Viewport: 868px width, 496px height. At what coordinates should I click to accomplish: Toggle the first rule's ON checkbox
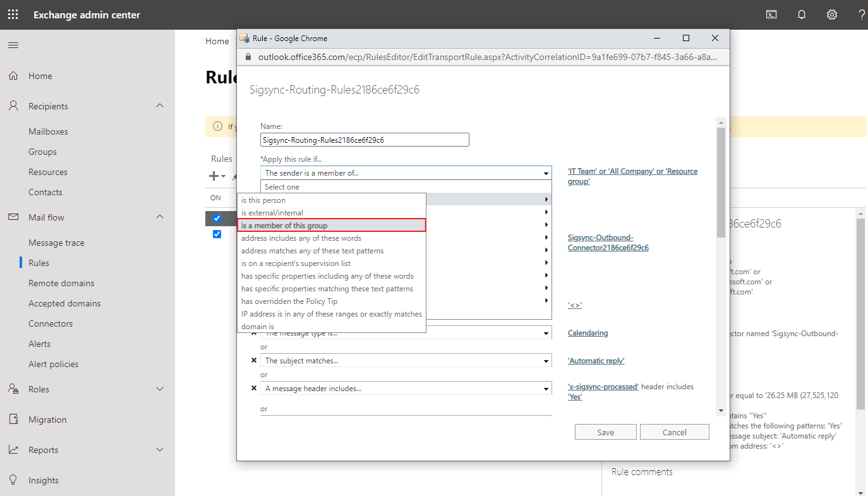pos(217,218)
